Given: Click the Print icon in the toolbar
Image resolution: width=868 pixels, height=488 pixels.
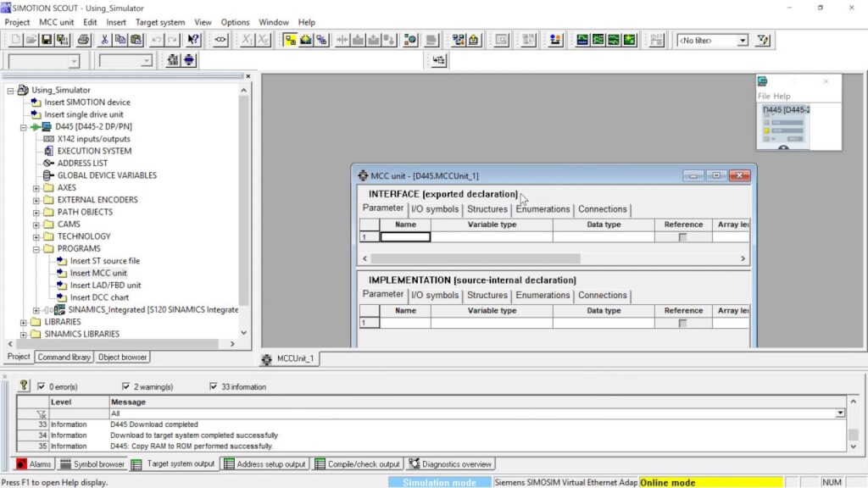Looking at the screenshot, I should 83,40.
